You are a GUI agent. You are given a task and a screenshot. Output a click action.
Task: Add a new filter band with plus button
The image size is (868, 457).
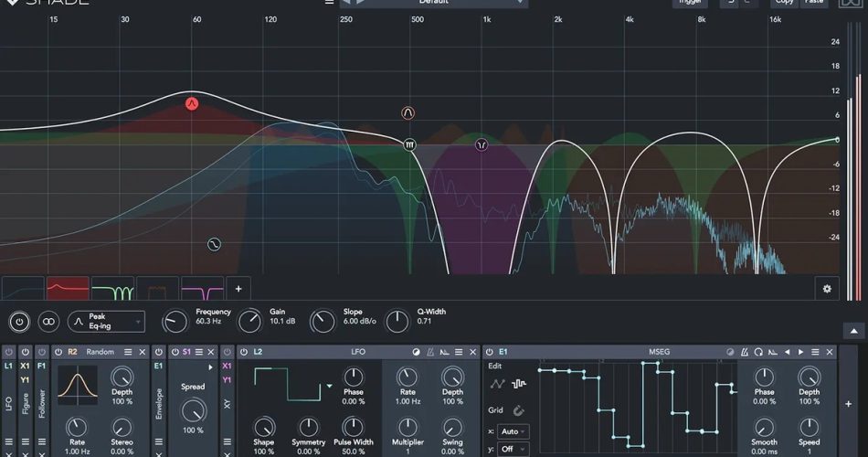point(238,289)
